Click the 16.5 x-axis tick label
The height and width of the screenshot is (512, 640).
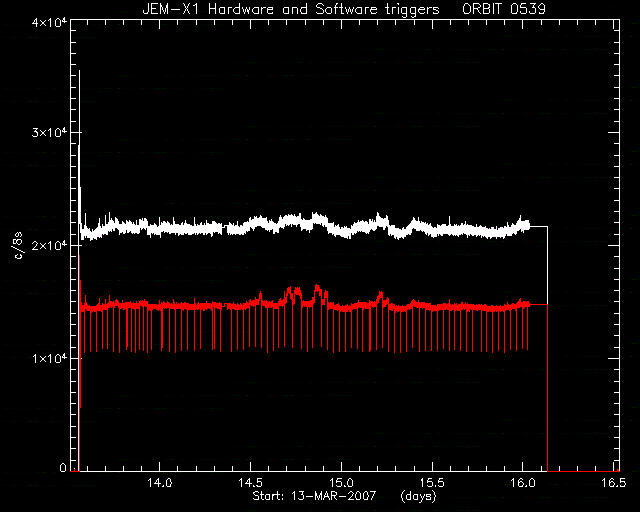coord(613,483)
